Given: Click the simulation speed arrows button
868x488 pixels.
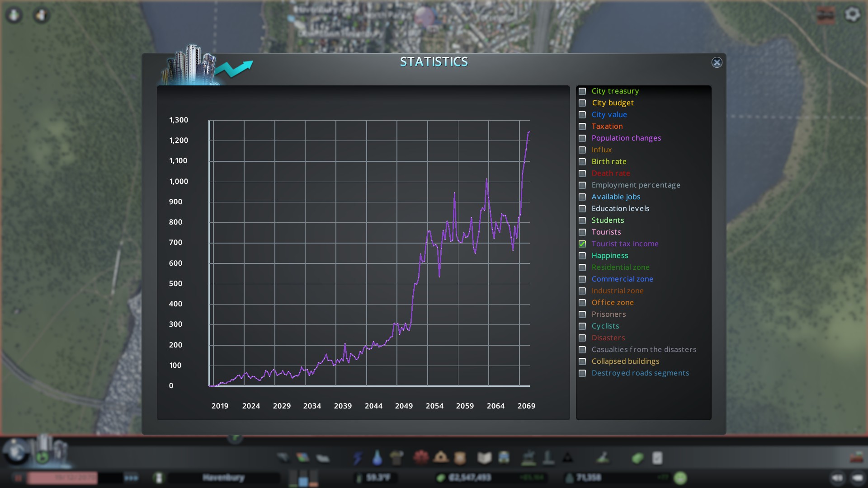Looking at the screenshot, I should (x=131, y=478).
